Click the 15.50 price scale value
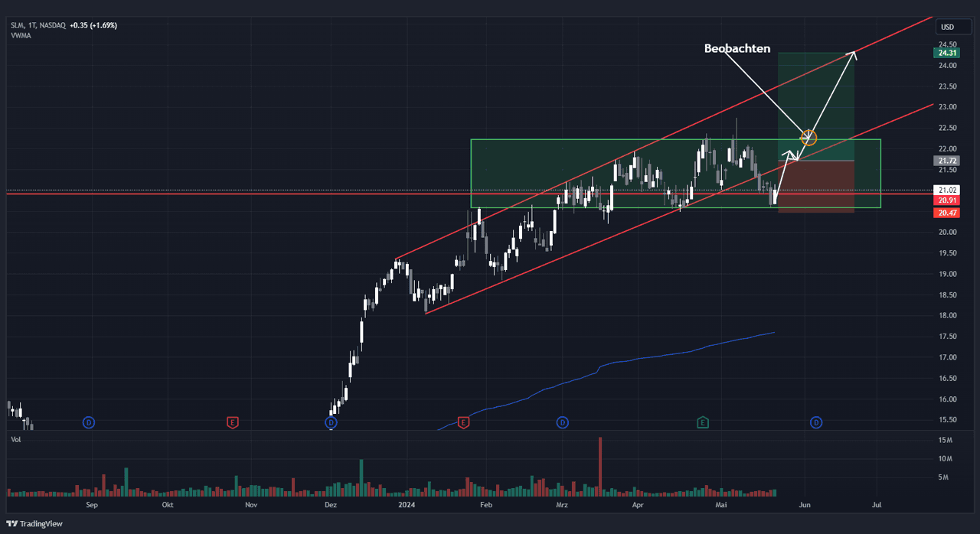This screenshot has width=980, height=534. pos(946,420)
